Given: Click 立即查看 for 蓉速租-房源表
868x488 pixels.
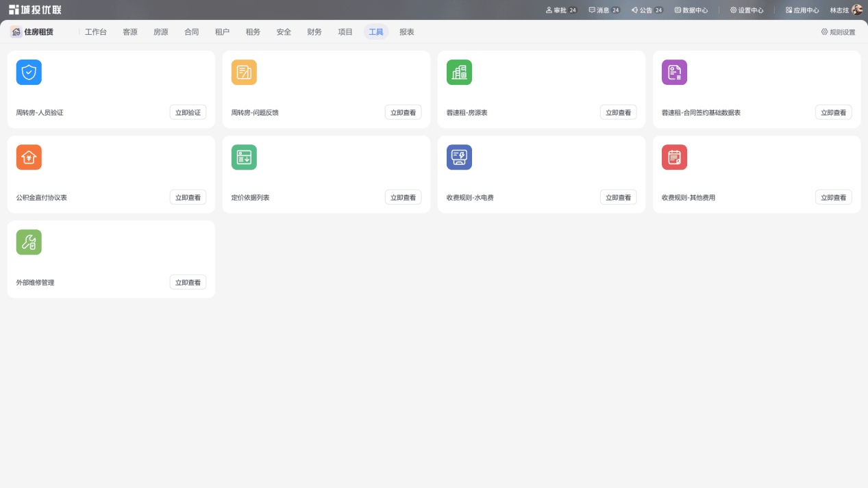Looking at the screenshot, I should [x=618, y=112].
